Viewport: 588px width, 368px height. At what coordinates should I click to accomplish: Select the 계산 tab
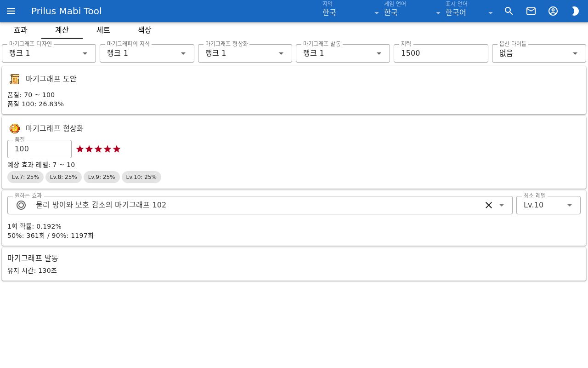coord(62,30)
